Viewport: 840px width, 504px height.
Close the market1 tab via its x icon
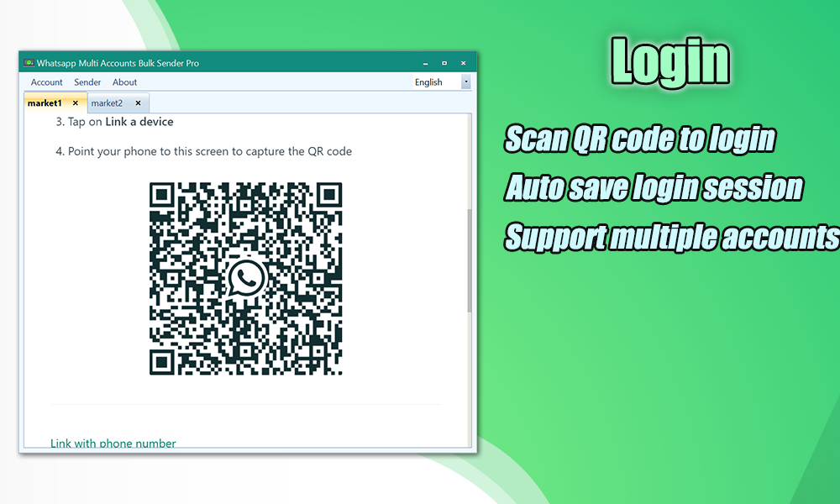[x=75, y=102]
